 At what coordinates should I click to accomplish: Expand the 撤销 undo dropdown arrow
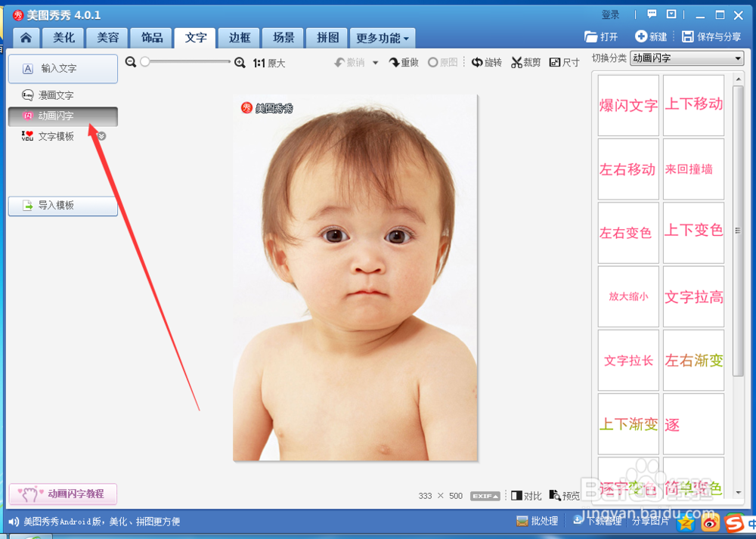(x=373, y=62)
